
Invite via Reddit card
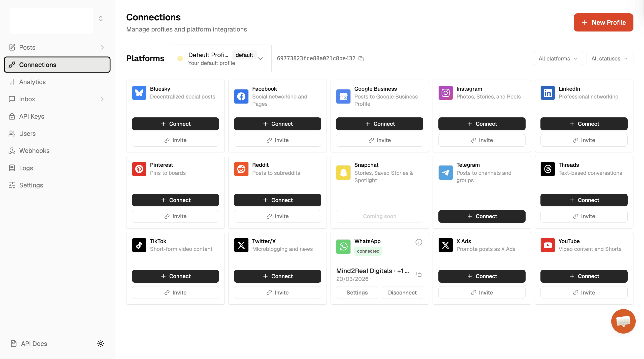(277, 216)
